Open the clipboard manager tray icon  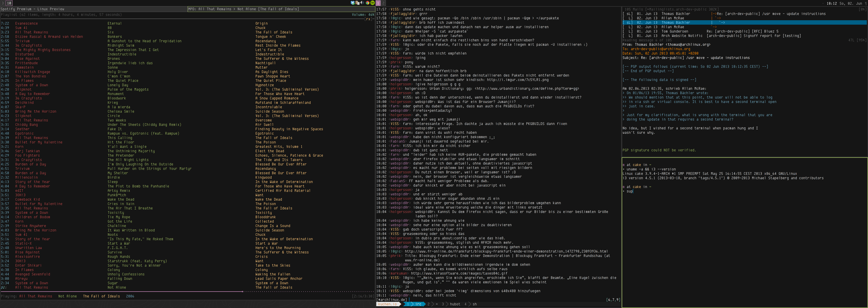[x=357, y=3]
